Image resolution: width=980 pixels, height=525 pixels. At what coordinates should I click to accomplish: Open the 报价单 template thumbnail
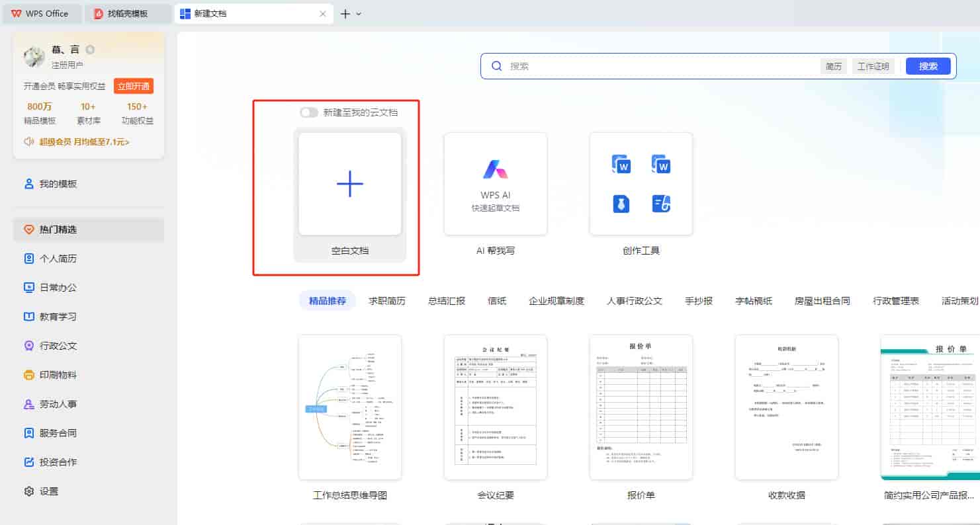point(641,407)
